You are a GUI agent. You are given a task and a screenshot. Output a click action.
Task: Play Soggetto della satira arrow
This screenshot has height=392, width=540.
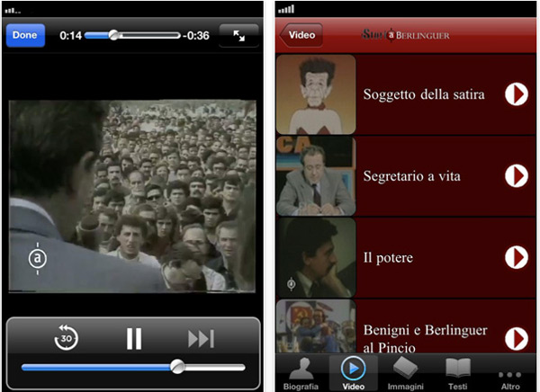tap(517, 94)
